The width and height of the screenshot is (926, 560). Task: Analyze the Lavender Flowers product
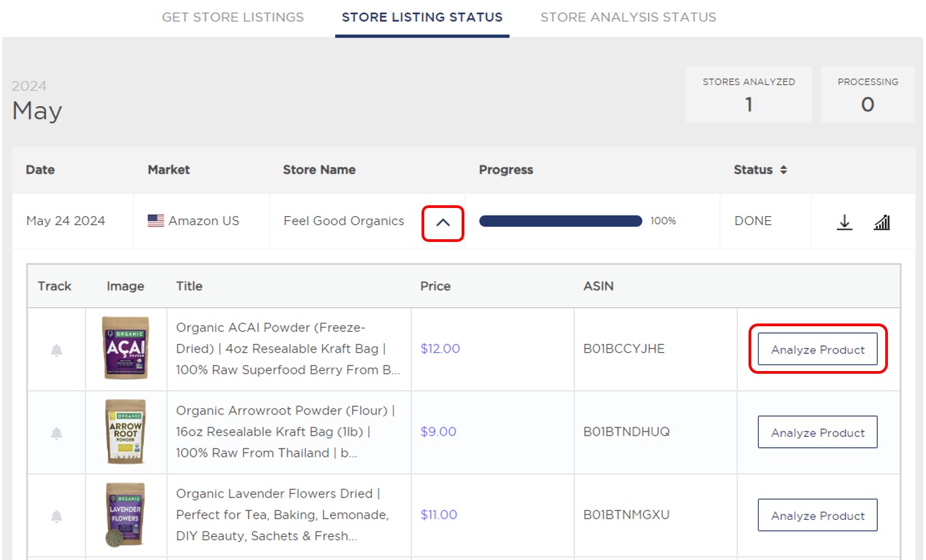click(x=817, y=515)
